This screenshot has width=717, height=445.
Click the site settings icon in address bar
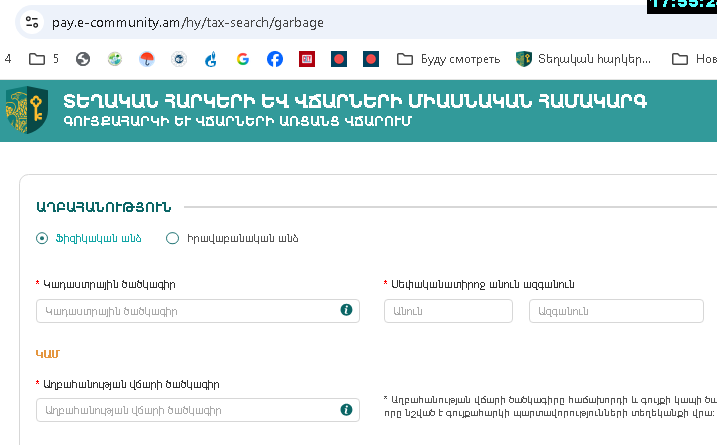32,22
